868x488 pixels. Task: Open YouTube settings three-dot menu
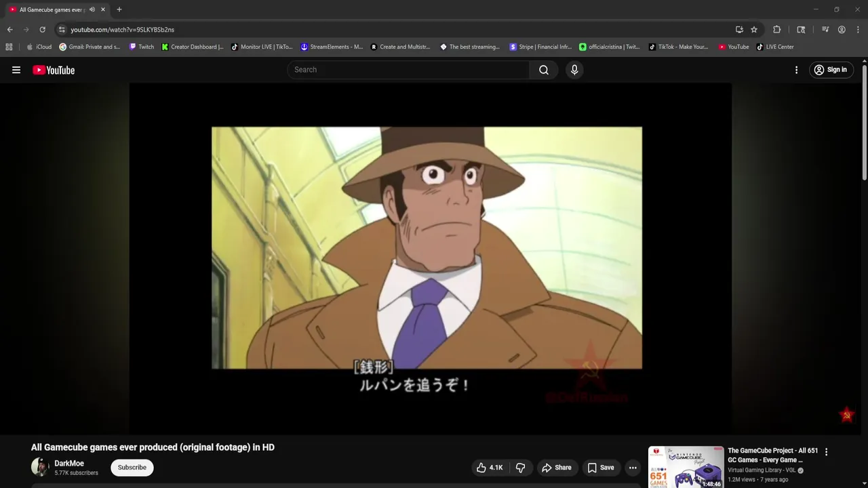coord(796,70)
